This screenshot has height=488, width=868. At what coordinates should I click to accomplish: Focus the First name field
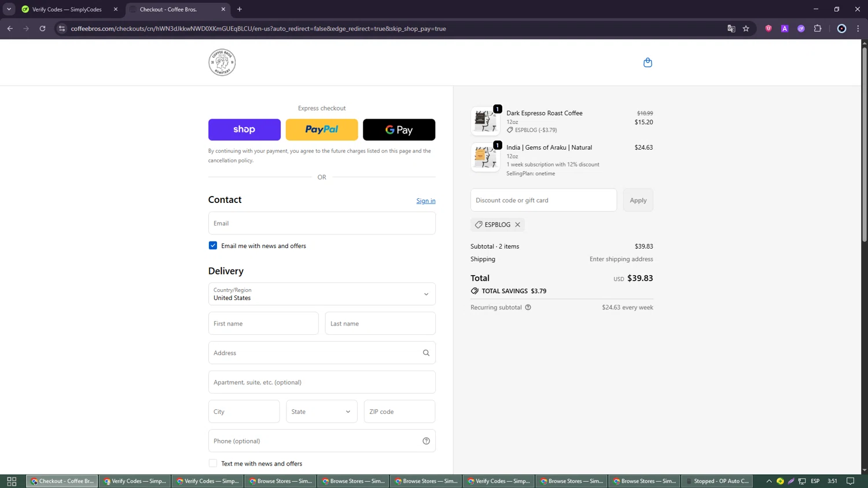(x=263, y=323)
